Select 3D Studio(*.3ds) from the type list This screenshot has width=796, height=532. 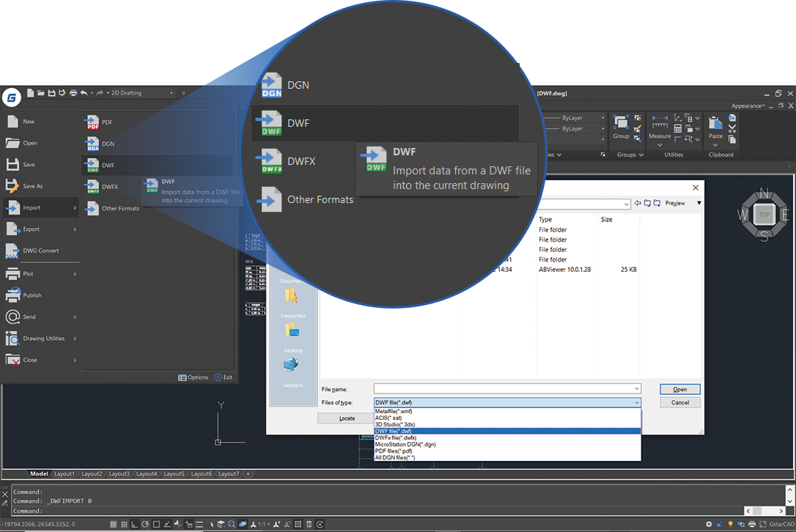tap(507, 424)
